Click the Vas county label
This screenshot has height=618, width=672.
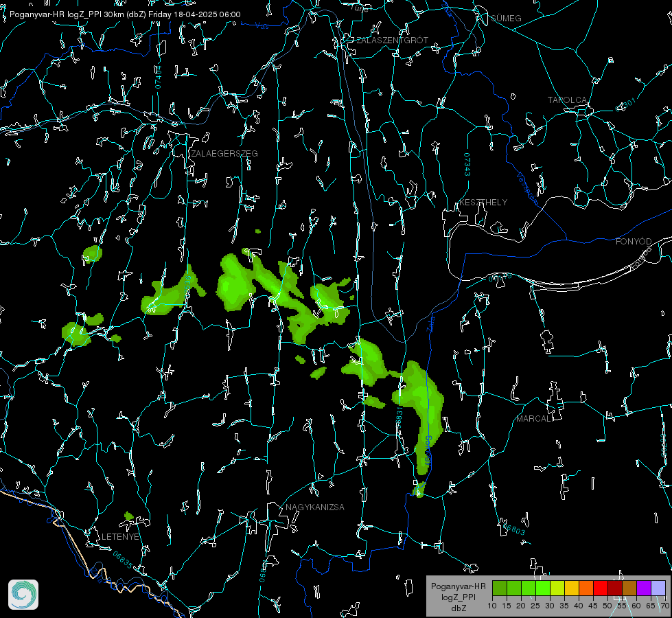coord(262,27)
